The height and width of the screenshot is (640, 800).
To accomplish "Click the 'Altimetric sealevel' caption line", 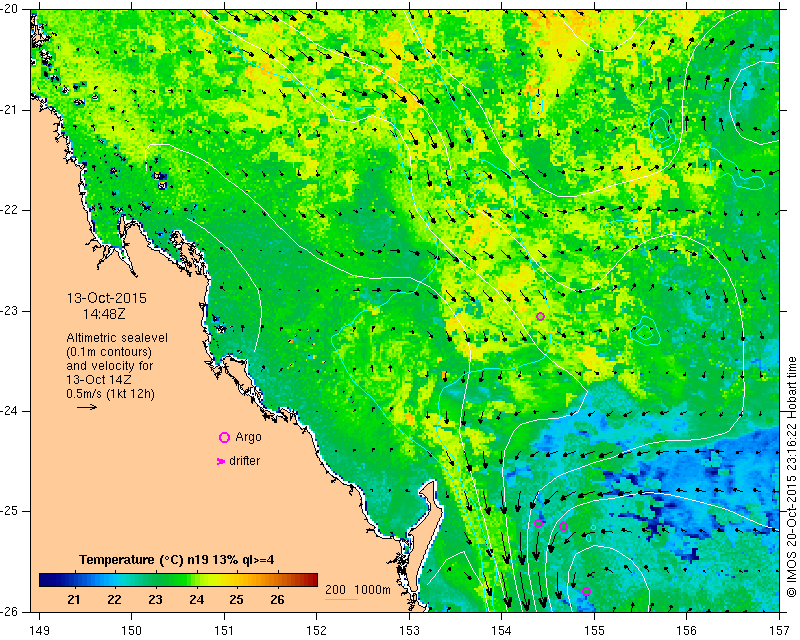I will [117, 338].
